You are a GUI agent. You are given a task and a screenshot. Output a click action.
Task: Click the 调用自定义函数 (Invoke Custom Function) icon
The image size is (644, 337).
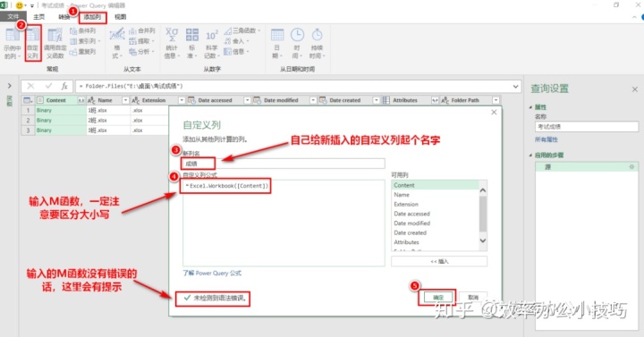pos(55,35)
